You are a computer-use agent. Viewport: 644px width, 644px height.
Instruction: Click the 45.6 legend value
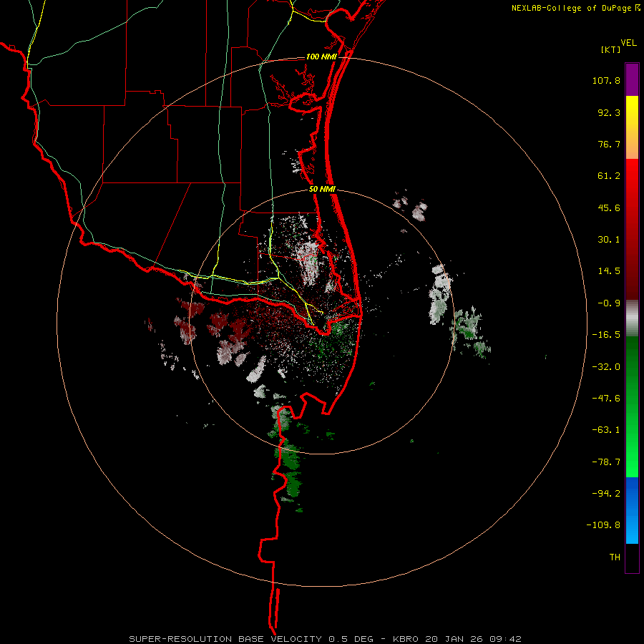coord(609,208)
